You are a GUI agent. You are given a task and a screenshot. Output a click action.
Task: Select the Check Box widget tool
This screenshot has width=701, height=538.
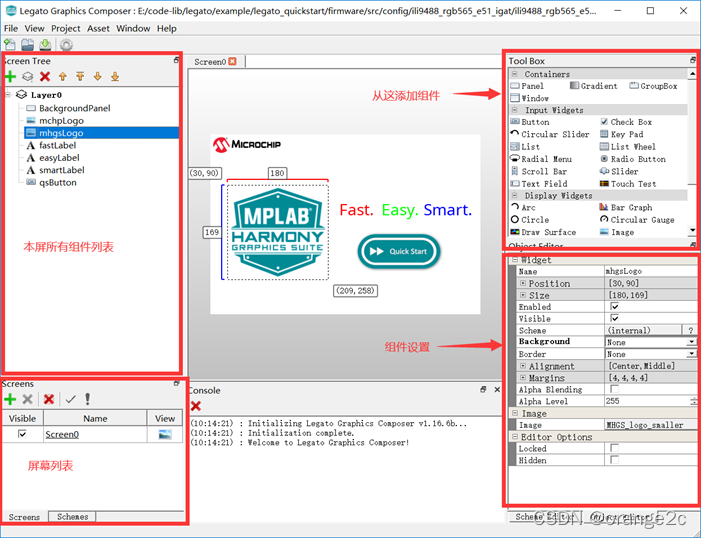pyautogui.click(x=626, y=122)
